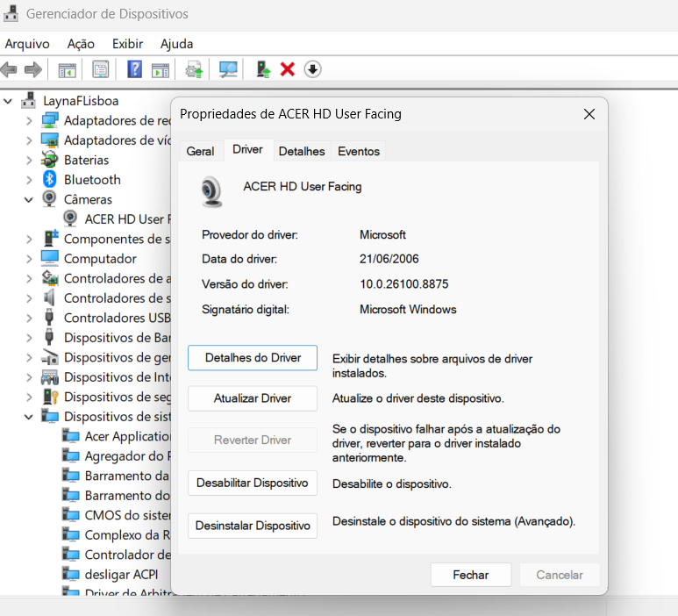Click the Forward arrow toolbar icon
This screenshot has height=616, width=678.
tap(33, 69)
